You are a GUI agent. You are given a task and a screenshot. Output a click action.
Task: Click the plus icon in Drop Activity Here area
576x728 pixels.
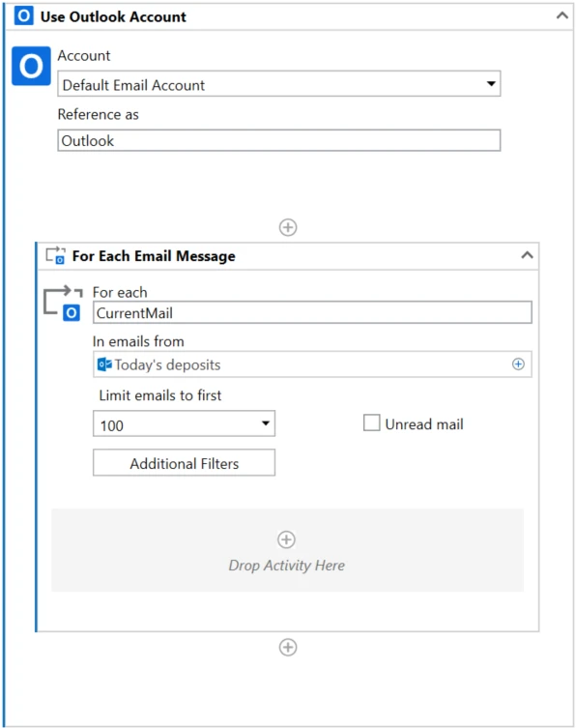coord(286,539)
